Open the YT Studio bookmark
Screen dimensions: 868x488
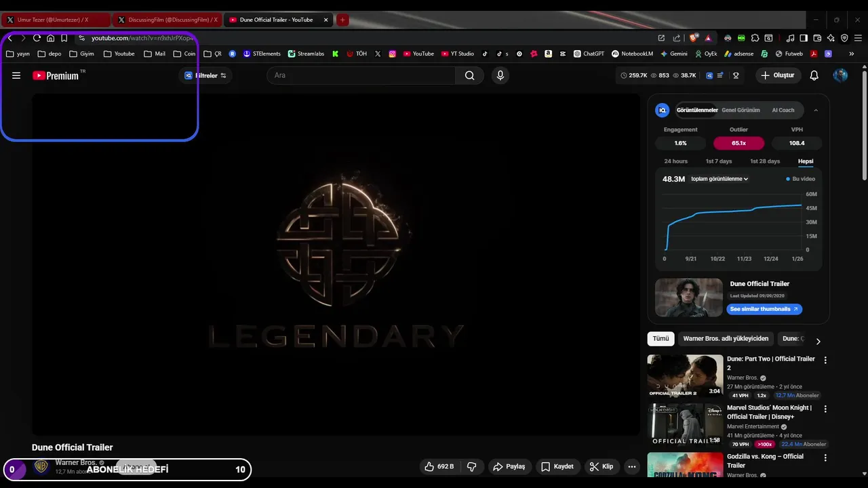point(458,54)
